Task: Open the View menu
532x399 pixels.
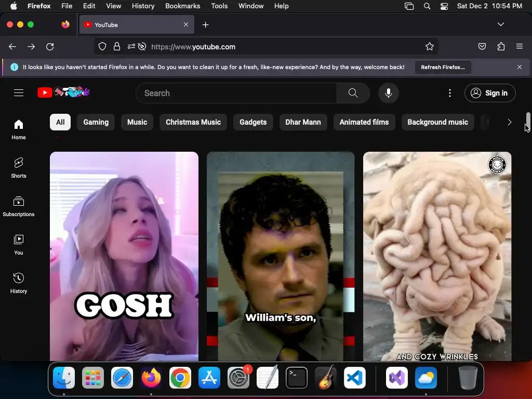Action: click(113, 6)
